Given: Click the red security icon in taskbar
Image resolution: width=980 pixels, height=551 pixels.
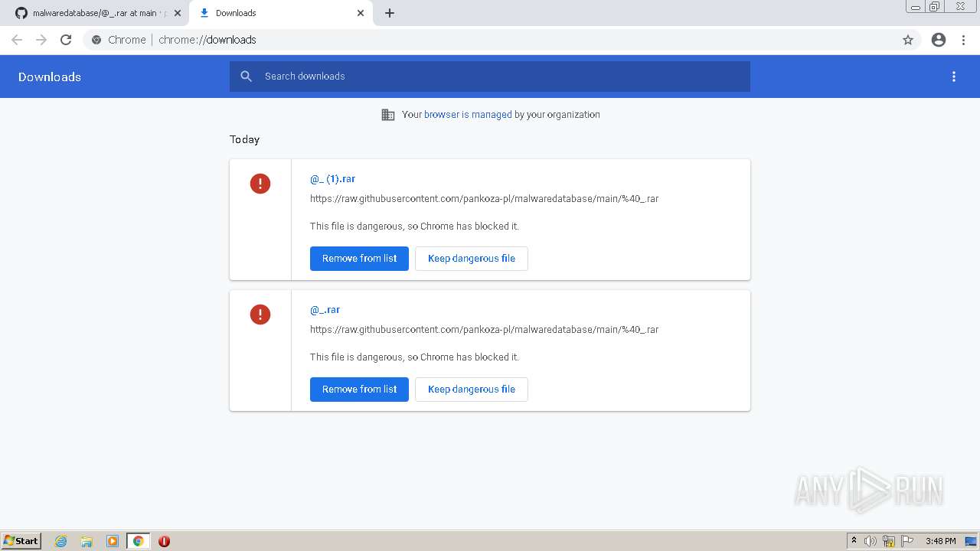Looking at the screenshot, I should pyautogui.click(x=164, y=541).
